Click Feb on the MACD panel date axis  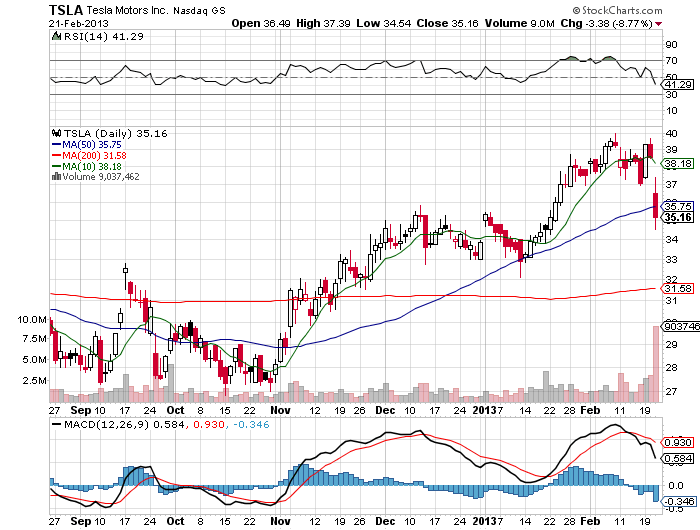point(590,521)
